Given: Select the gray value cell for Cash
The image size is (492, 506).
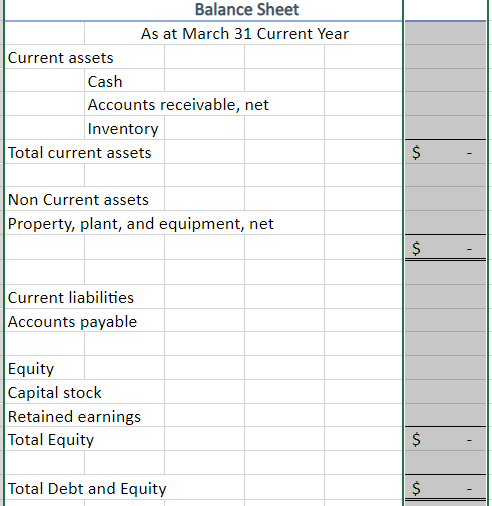Looking at the screenshot, I should [445, 80].
